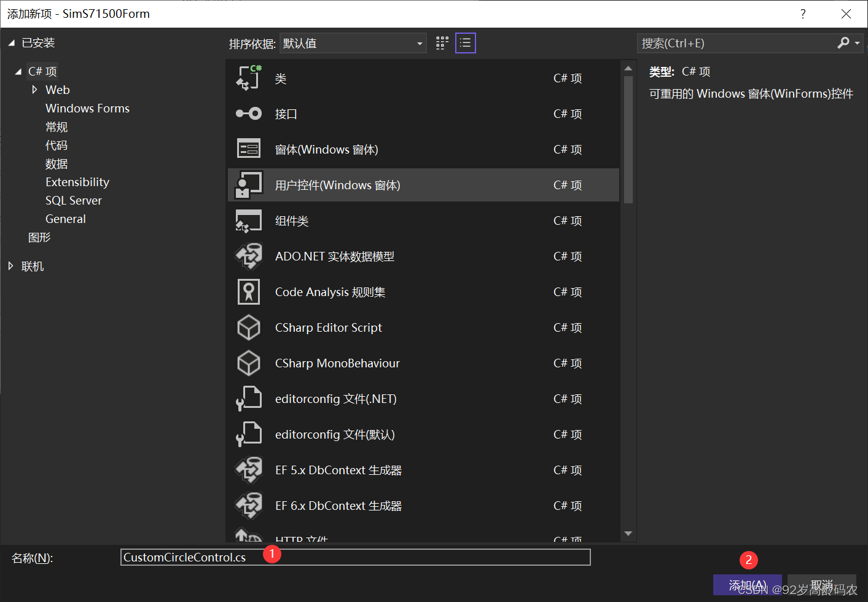This screenshot has width=868, height=602.
Task: Click the Cancel button
Action: pyautogui.click(x=822, y=585)
